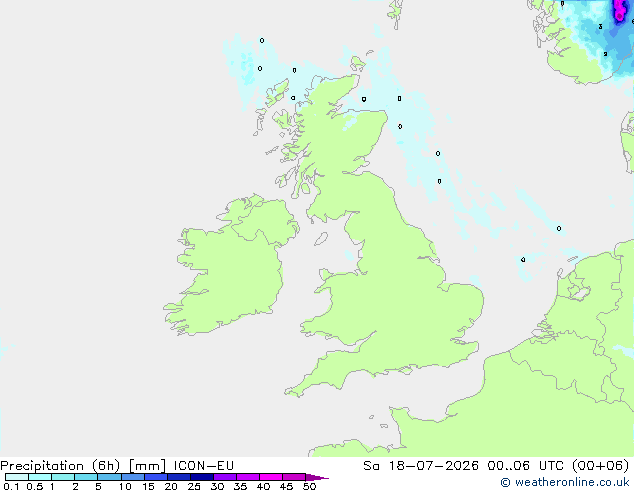This screenshot has height=490, width=634.
Task: Pick the purple legend swatch between 30 and 35
Action: (225, 477)
